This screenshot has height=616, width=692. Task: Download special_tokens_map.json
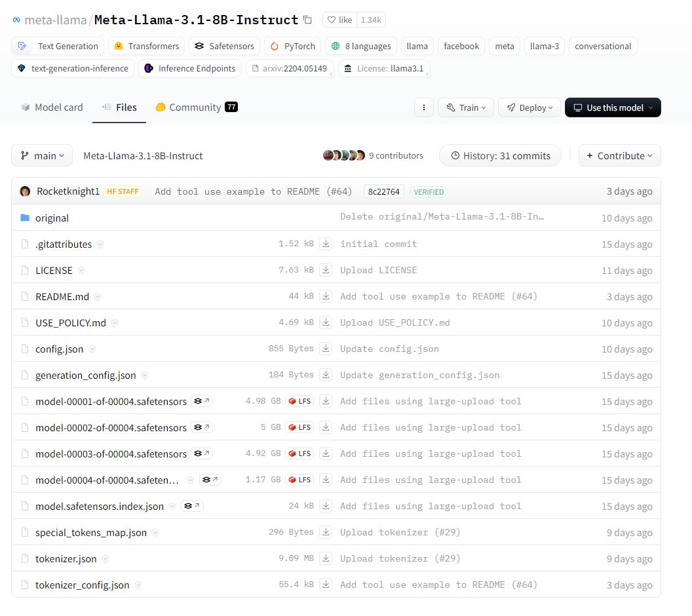click(326, 532)
